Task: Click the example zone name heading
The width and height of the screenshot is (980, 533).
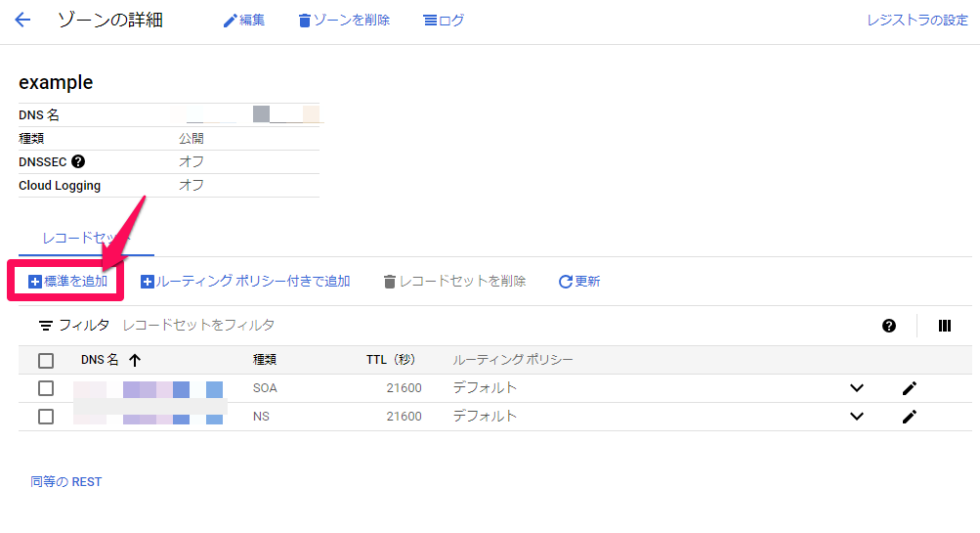Action: click(56, 82)
